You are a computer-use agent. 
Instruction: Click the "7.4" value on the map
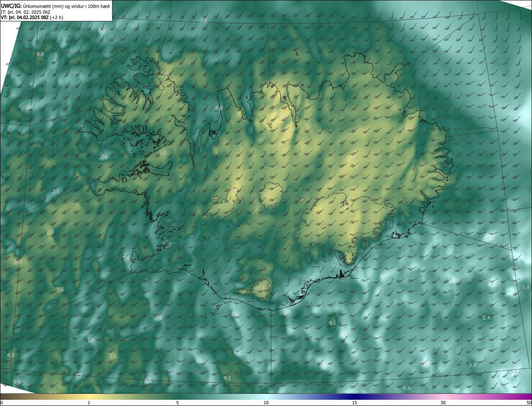pos(103,157)
